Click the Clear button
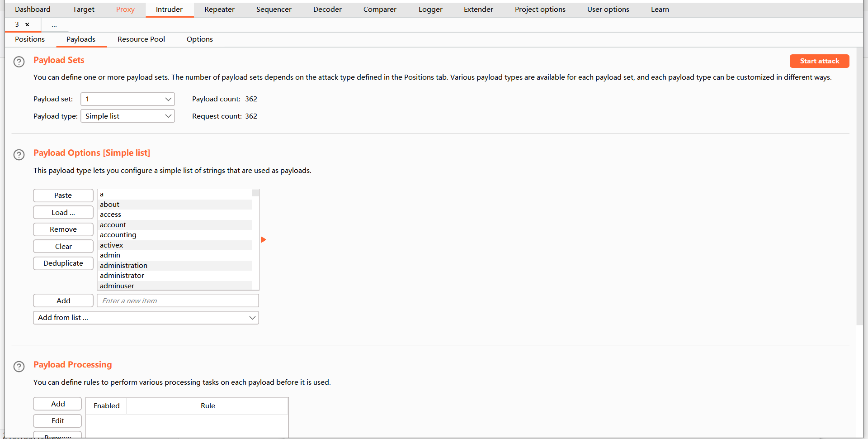Viewport: 868px width, 439px height. pos(63,247)
